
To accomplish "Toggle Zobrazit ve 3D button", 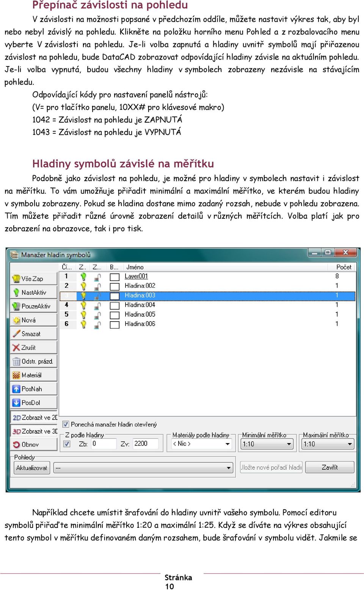I will point(34,431).
